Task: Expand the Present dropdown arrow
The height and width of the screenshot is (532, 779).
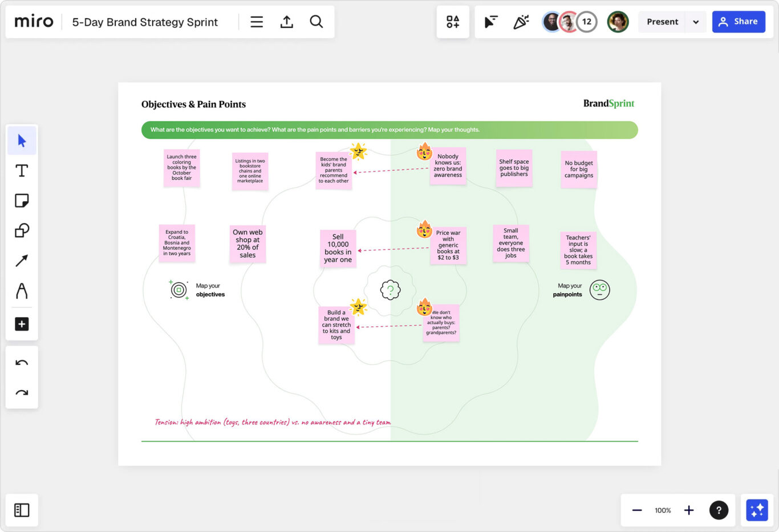Action: [x=696, y=22]
